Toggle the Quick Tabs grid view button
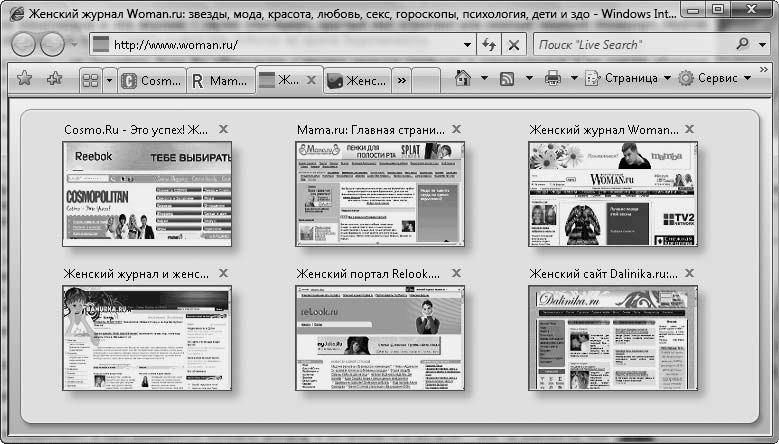Screen dimensions: 779x444 tap(90, 80)
